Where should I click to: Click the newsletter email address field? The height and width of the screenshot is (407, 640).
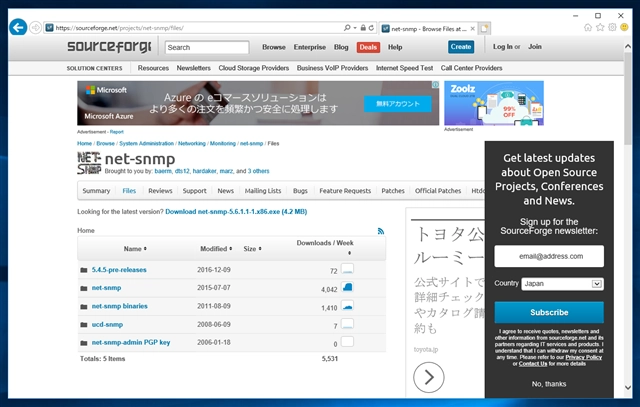pyautogui.click(x=549, y=256)
